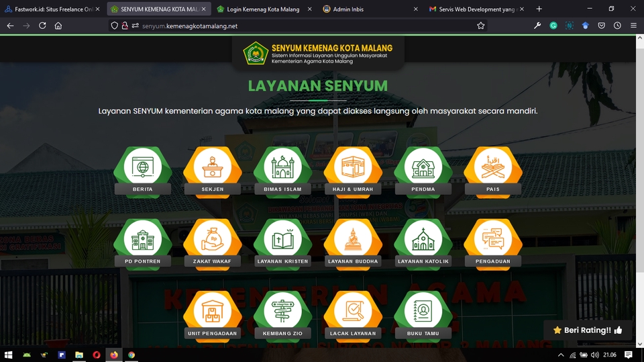Open the Layanan Kristen icon

pyautogui.click(x=282, y=244)
